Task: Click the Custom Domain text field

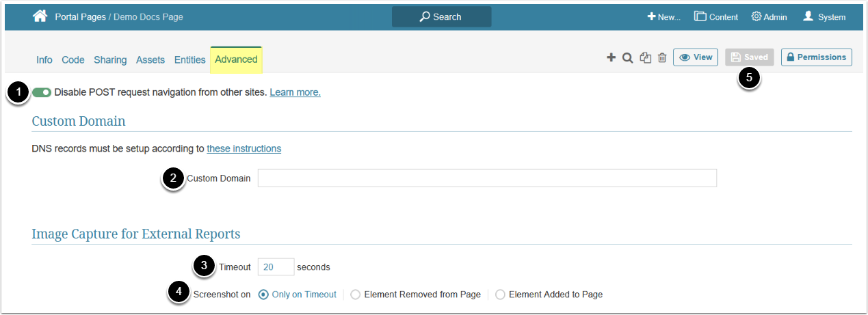Action: (487, 178)
